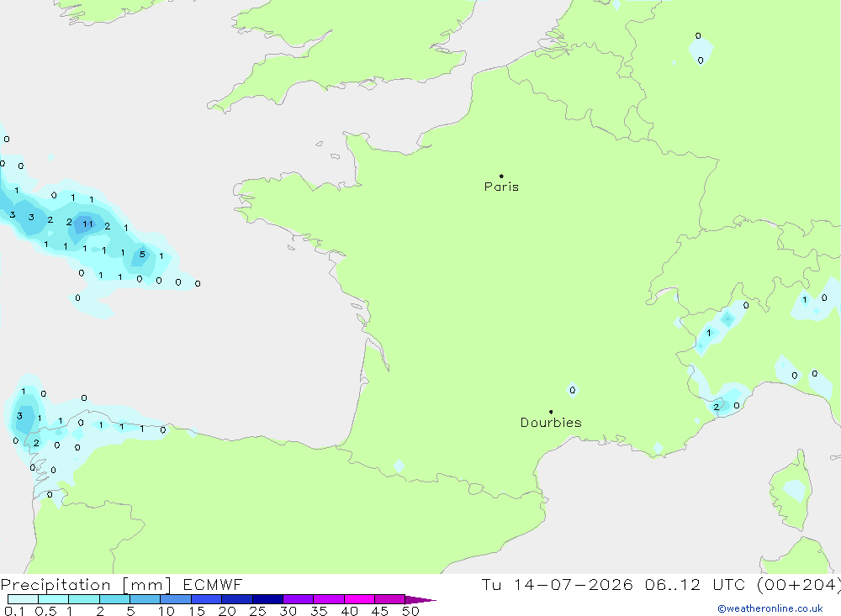The width and height of the screenshot is (841, 616).
Task: Click the legend arrow tip beyond 50
Action: [420, 600]
